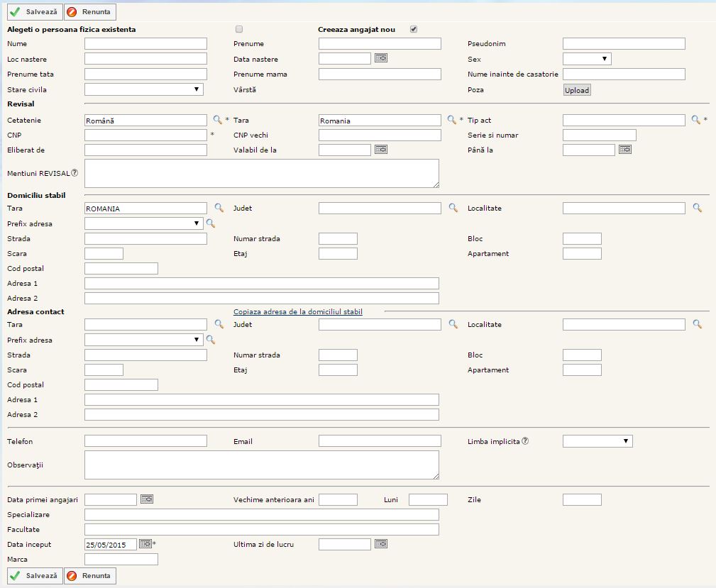Open calendar for Valabil de la
Viewport: 716px width, 588px height.
381,150
